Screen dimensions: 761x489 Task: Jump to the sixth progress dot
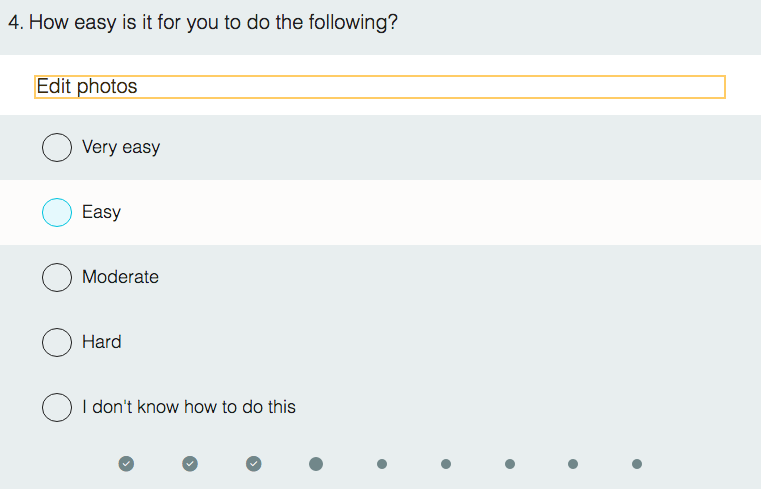pos(446,464)
